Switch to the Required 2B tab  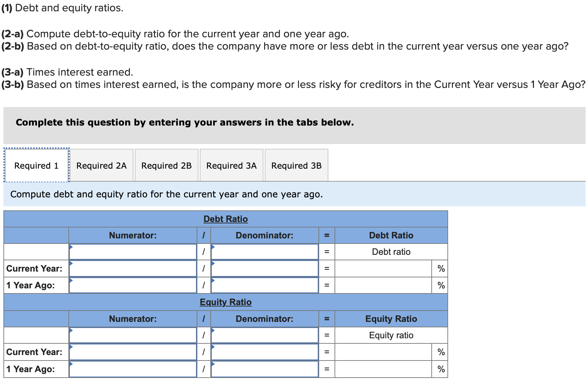[x=166, y=165]
